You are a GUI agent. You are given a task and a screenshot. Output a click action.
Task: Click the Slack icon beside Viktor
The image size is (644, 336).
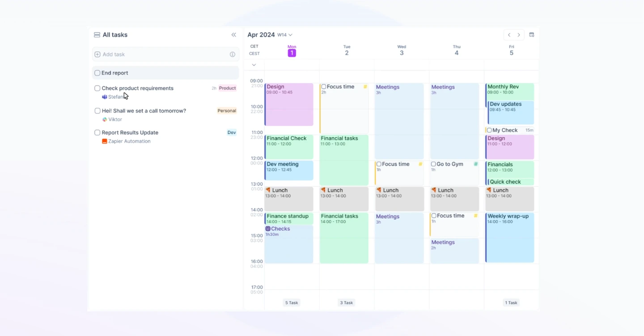pos(105,120)
